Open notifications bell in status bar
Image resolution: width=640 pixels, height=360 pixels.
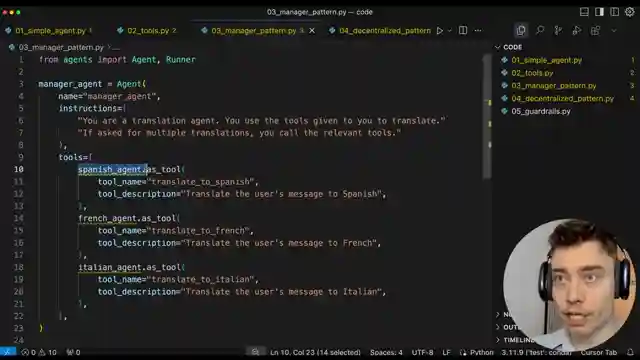point(630,352)
